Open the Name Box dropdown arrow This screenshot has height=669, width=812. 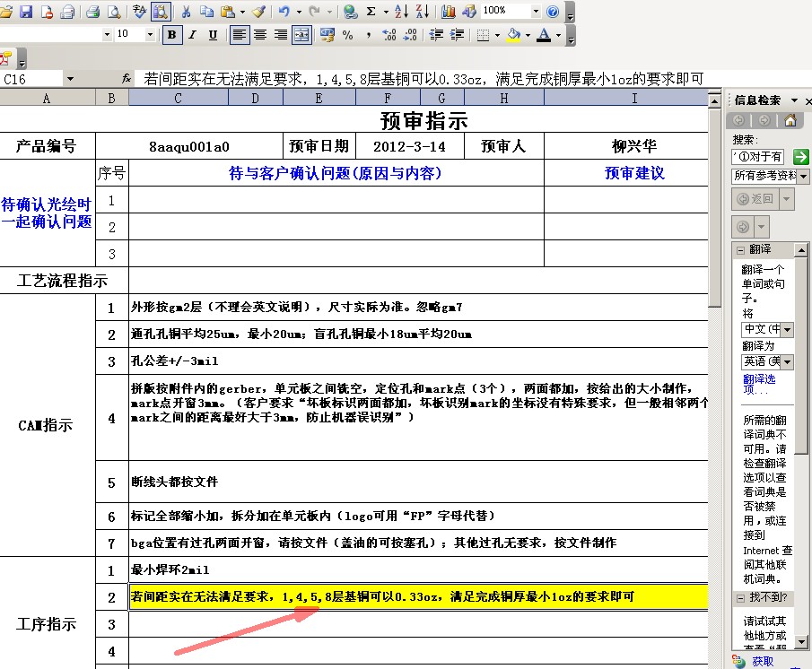70,79
